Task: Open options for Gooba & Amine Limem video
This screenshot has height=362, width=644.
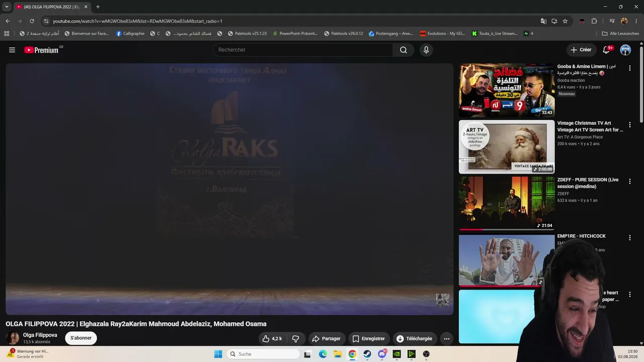Action: click(629, 68)
